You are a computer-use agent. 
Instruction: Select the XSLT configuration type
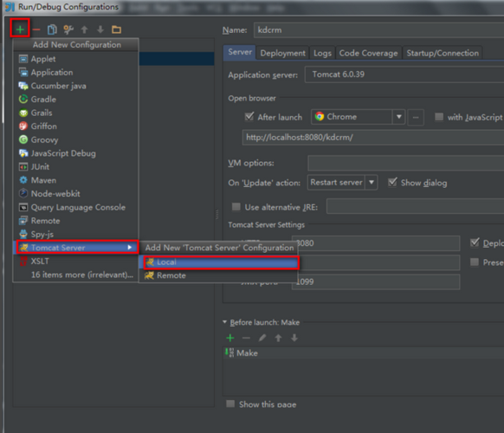tap(76, 261)
